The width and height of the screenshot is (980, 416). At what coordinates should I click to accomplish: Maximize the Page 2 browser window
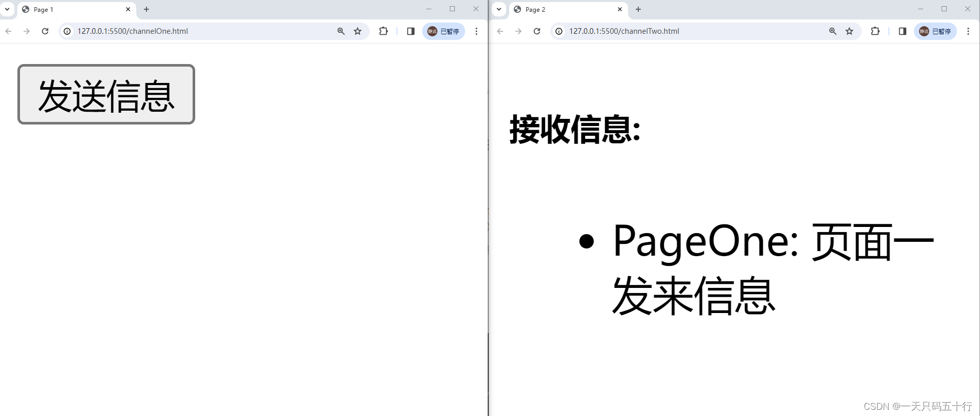(944, 9)
